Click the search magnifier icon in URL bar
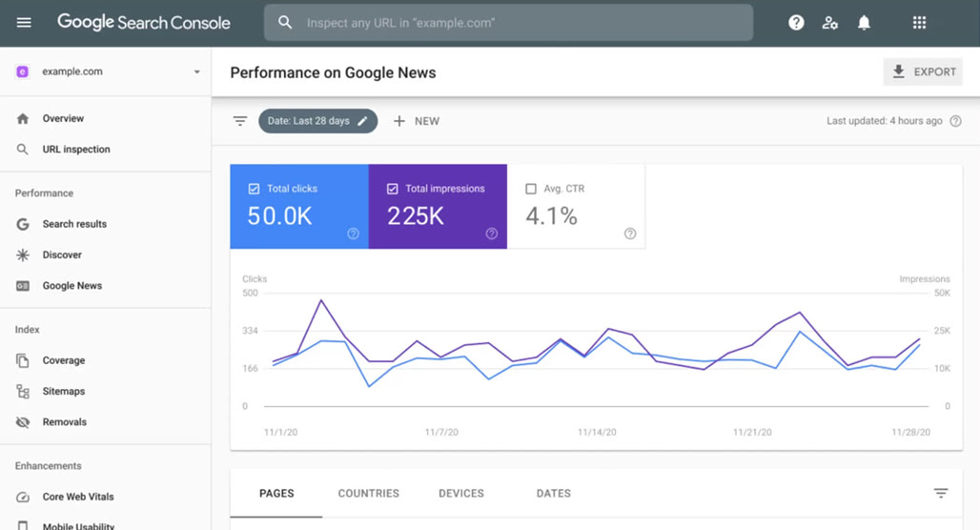This screenshot has height=530, width=980. (285, 23)
